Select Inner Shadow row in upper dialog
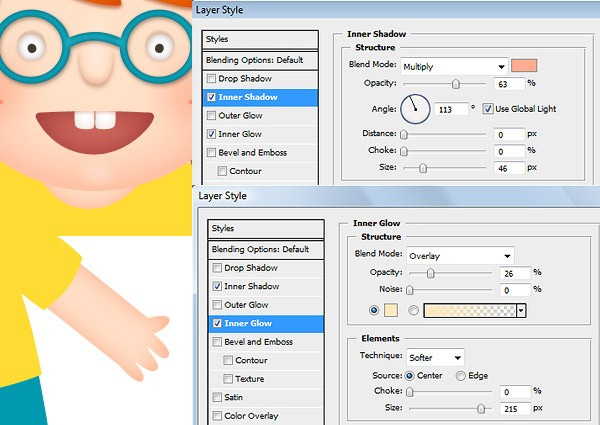This screenshot has height=425, width=600. [260, 97]
